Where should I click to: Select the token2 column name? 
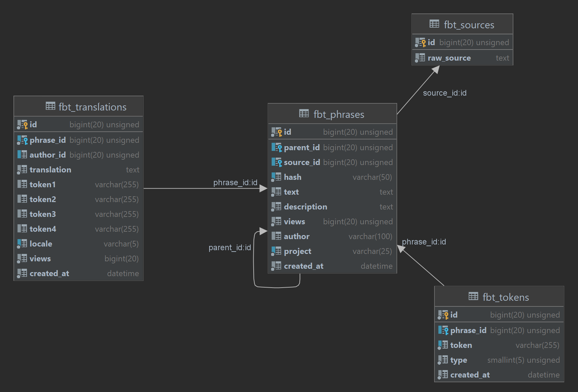43,199
